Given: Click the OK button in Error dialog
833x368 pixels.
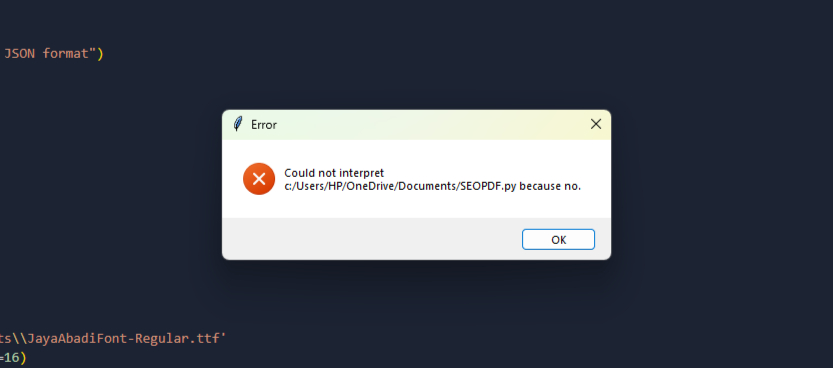Looking at the screenshot, I should point(558,239).
